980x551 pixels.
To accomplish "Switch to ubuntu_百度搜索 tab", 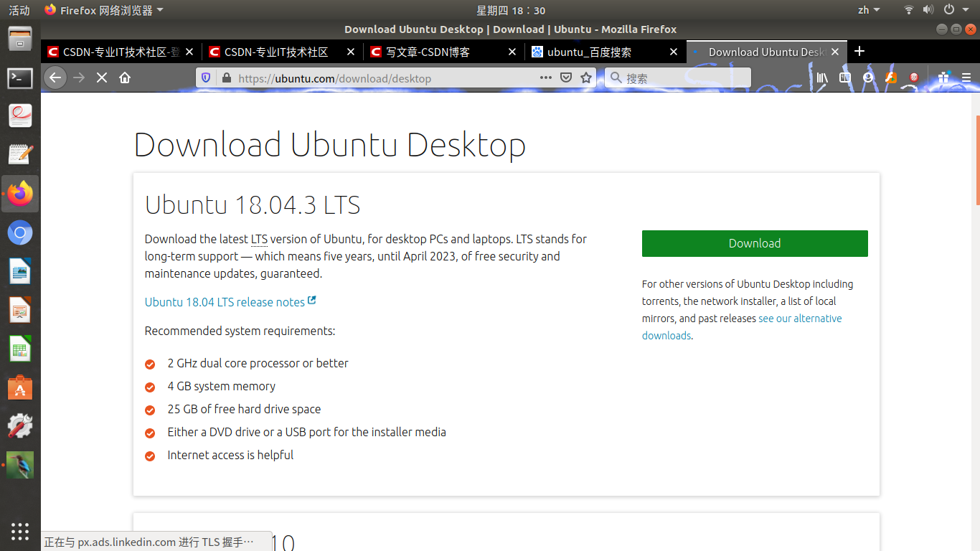I will click(606, 52).
